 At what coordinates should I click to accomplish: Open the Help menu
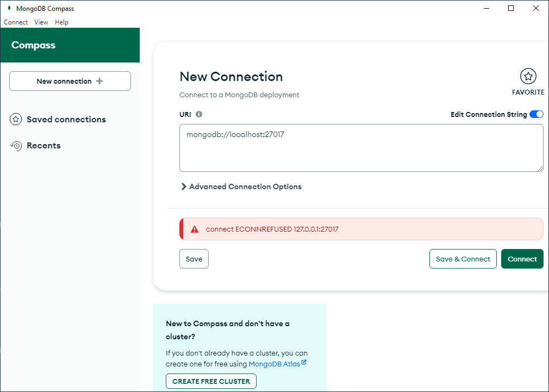point(61,22)
